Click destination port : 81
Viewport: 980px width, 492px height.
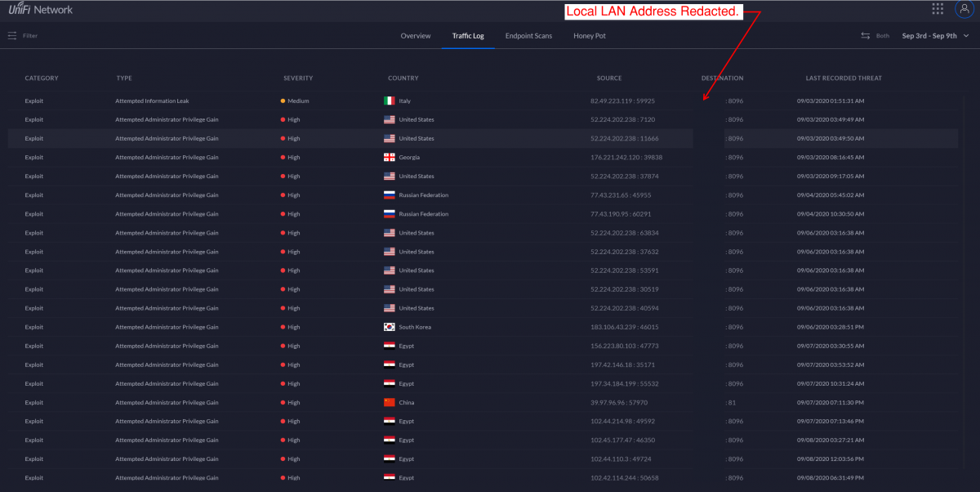[x=732, y=402]
